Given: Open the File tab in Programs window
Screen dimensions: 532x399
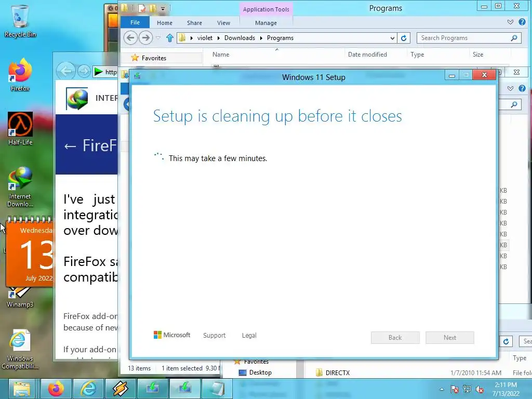Looking at the screenshot, I should tap(135, 22).
